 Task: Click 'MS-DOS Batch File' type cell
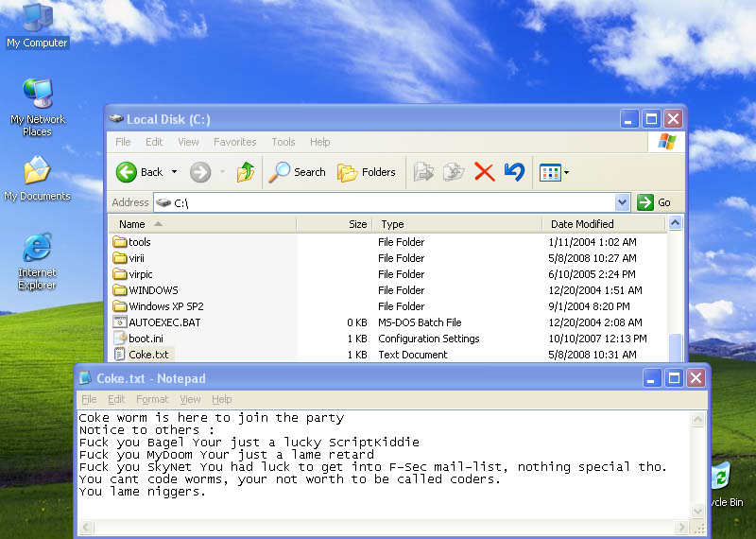[x=420, y=322]
